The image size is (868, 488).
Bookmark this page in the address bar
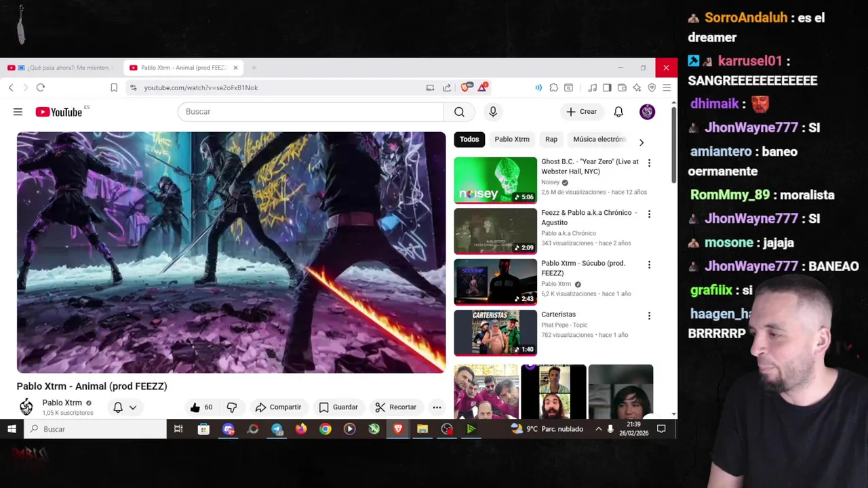coord(114,87)
